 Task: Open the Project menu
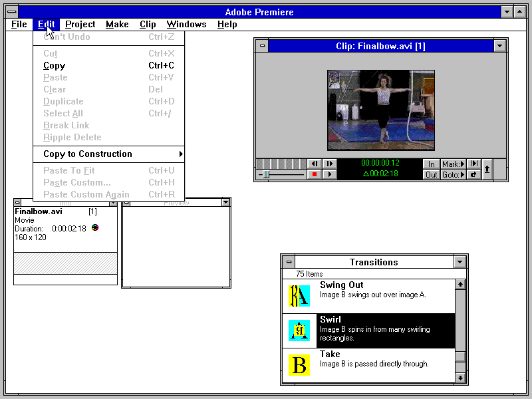click(80, 25)
